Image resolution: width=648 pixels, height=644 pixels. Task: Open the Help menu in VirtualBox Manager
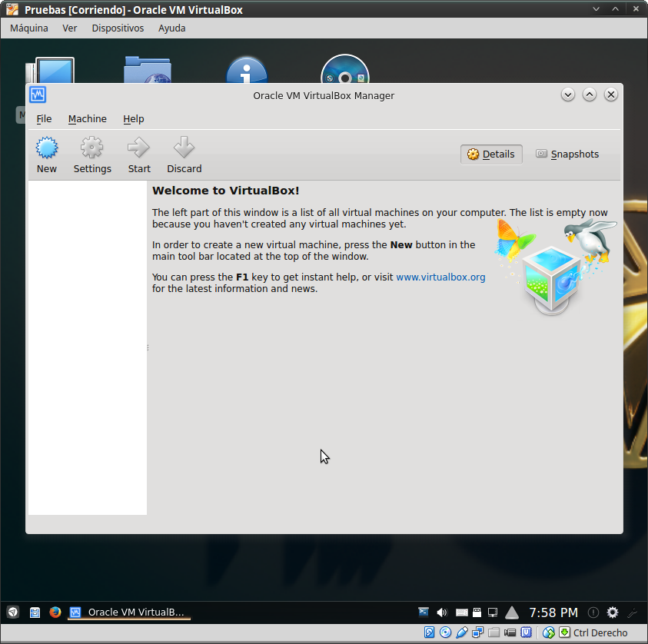click(134, 119)
